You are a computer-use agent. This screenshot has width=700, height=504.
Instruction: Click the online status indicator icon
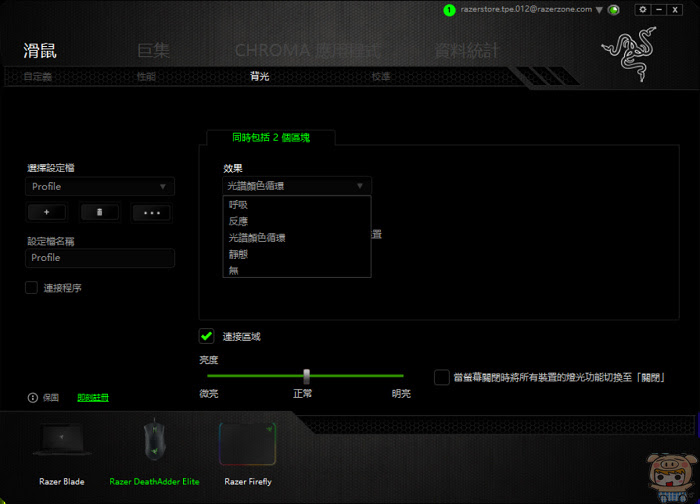click(x=614, y=10)
